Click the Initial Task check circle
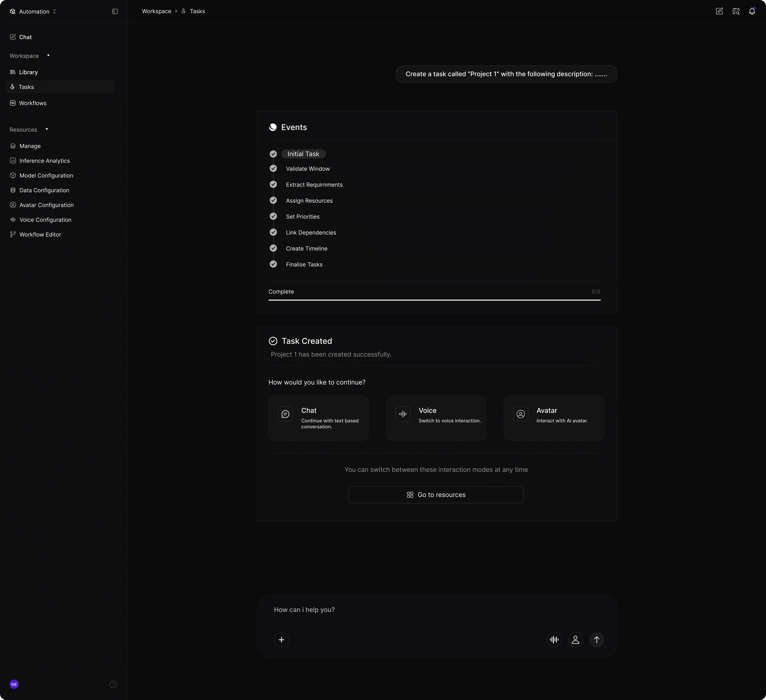The image size is (766, 700). [273, 154]
